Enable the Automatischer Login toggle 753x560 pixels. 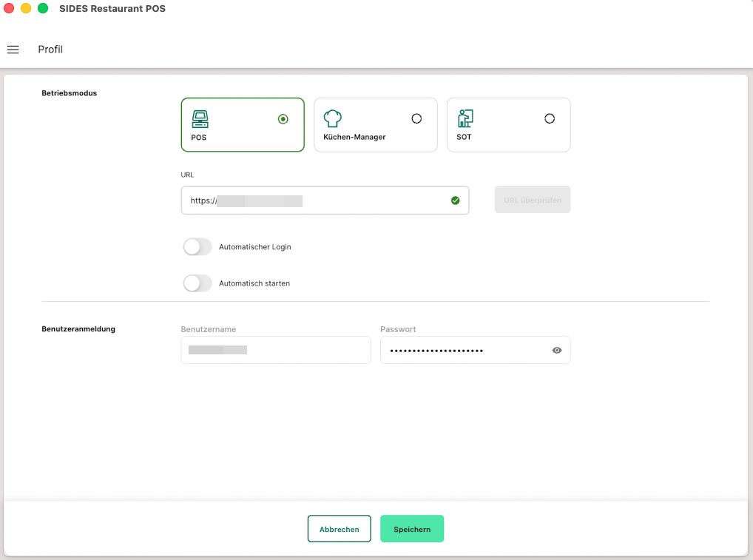tap(197, 247)
